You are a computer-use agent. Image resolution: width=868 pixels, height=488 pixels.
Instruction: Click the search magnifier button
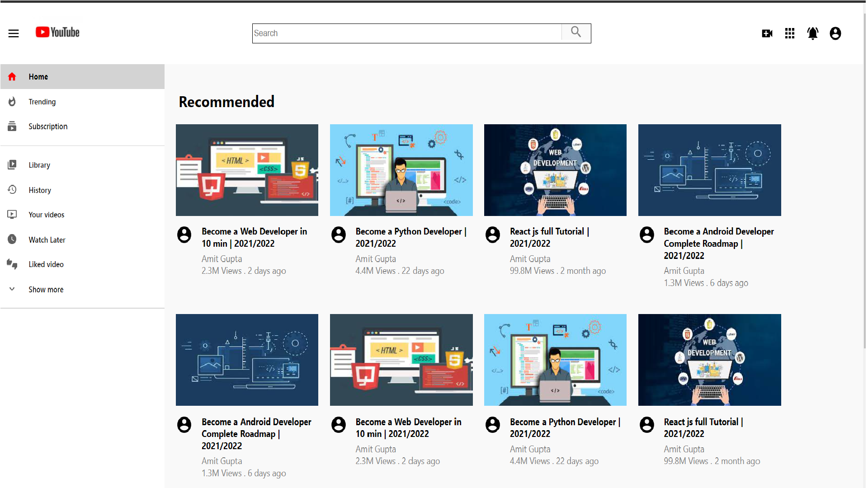click(x=576, y=33)
